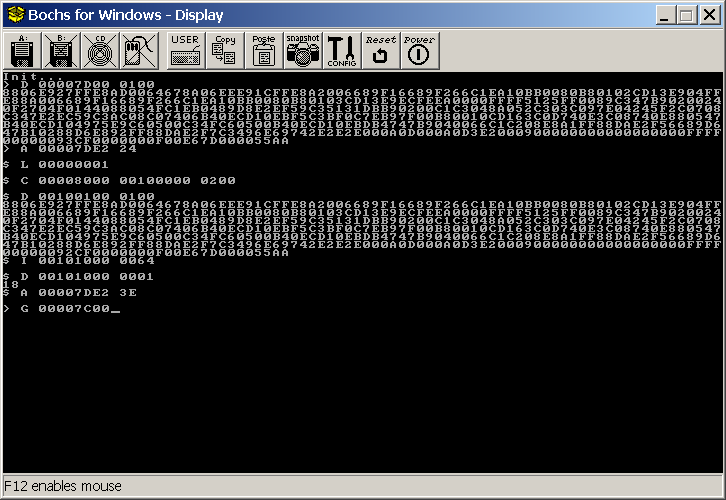Click the 'D 00101000 0001' command line

78,276
